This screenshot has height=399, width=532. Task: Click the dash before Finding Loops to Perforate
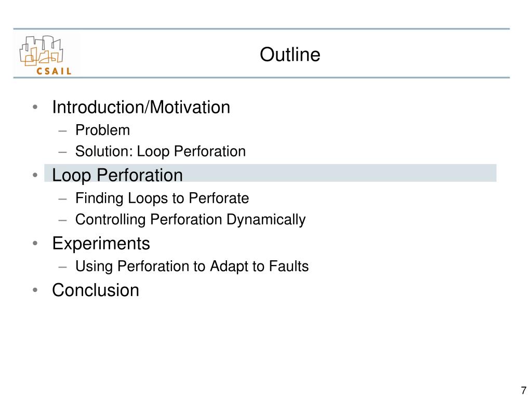point(62,199)
